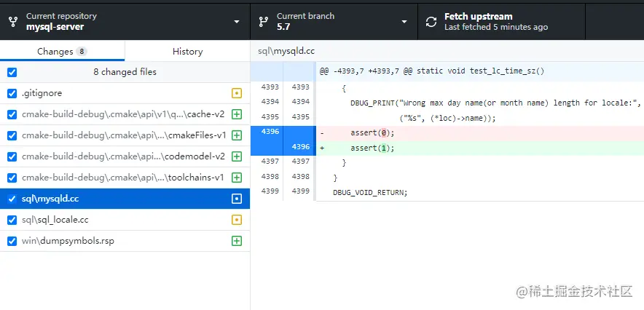The width and height of the screenshot is (644, 310).
Task: Uncheck the cache-v2 file checkbox
Action: 12,114
